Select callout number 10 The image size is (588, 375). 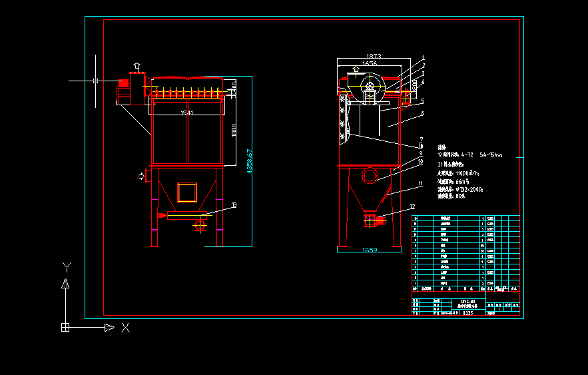point(421,162)
